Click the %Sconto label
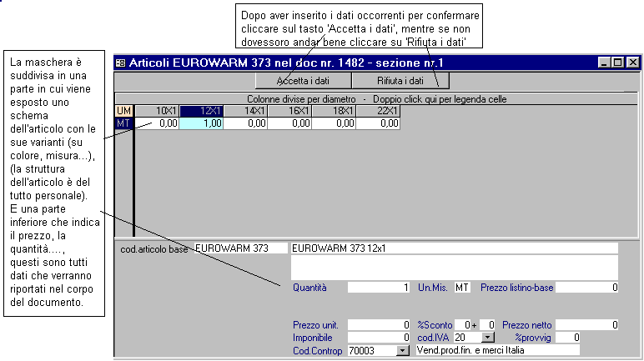Image resolution: width=644 pixels, height=361 pixels. coord(435,325)
